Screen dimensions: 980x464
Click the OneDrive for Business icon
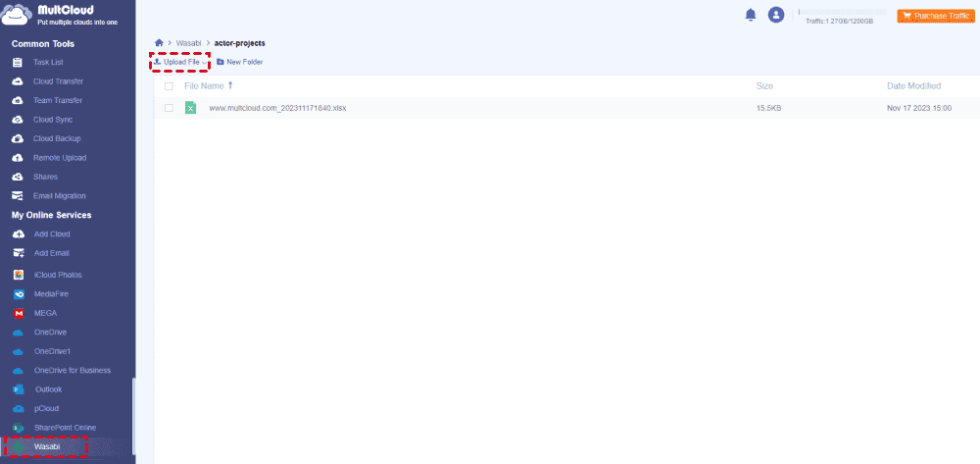(18, 370)
